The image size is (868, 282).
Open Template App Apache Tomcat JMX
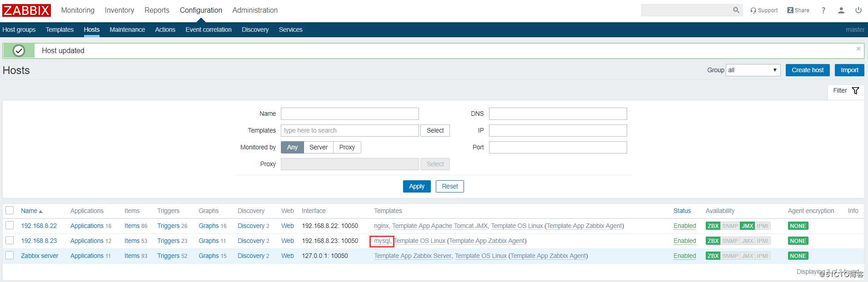pyautogui.click(x=440, y=226)
